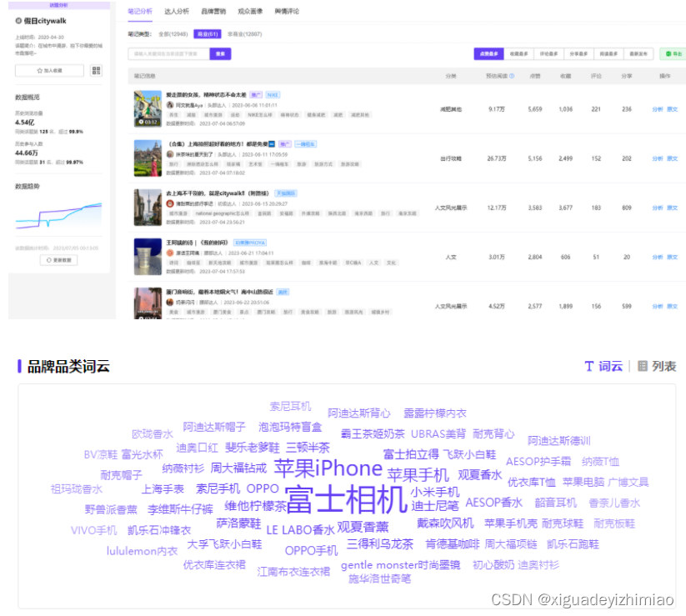Switch to 词云 word cloud view
The width and height of the screenshot is (686, 616).
[x=603, y=366]
